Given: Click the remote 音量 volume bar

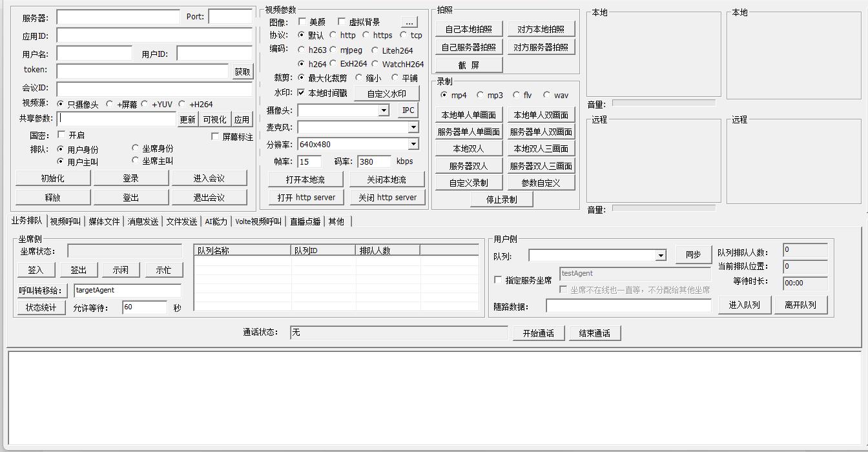Looking at the screenshot, I should (664, 208).
